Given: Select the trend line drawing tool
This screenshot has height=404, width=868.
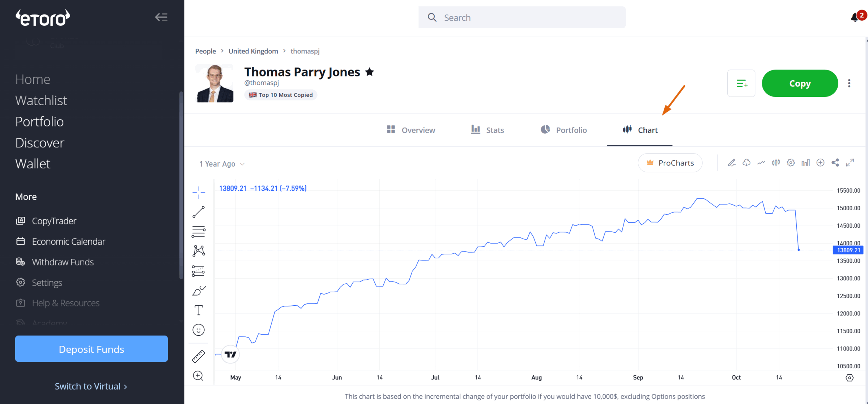Looking at the screenshot, I should (199, 212).
